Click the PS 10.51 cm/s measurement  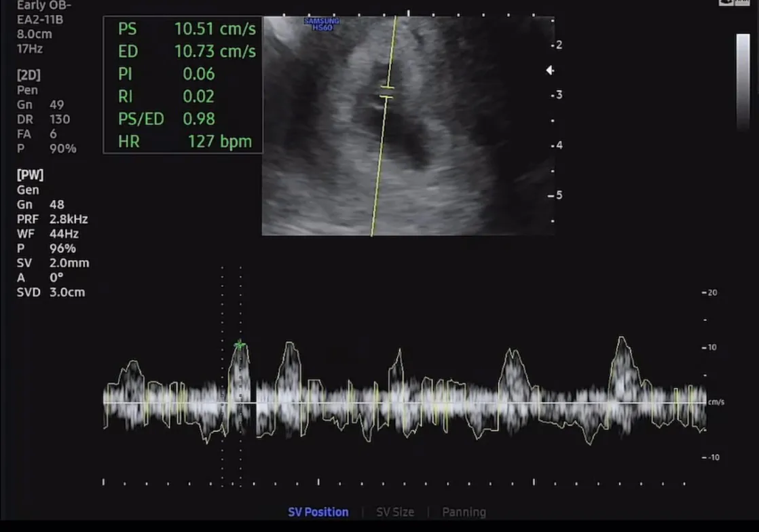click(187, 29)
